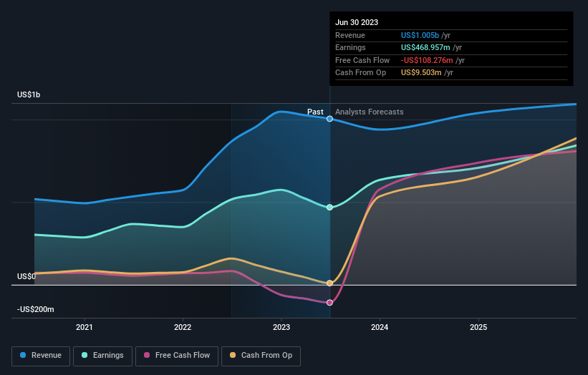This screenshot has height=375, width=588.
Task: Click the orange Cash From Op data point marker
Action: point(329,283)
